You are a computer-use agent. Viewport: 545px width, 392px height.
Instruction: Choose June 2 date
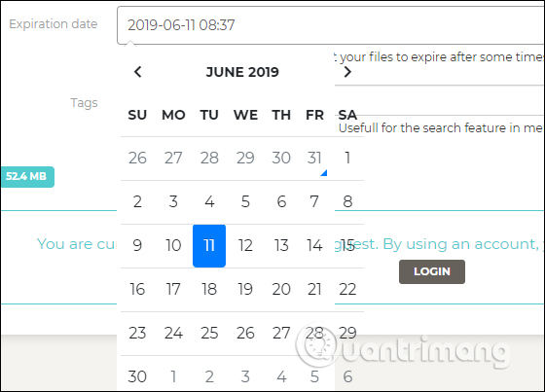(x=137, y=202)
